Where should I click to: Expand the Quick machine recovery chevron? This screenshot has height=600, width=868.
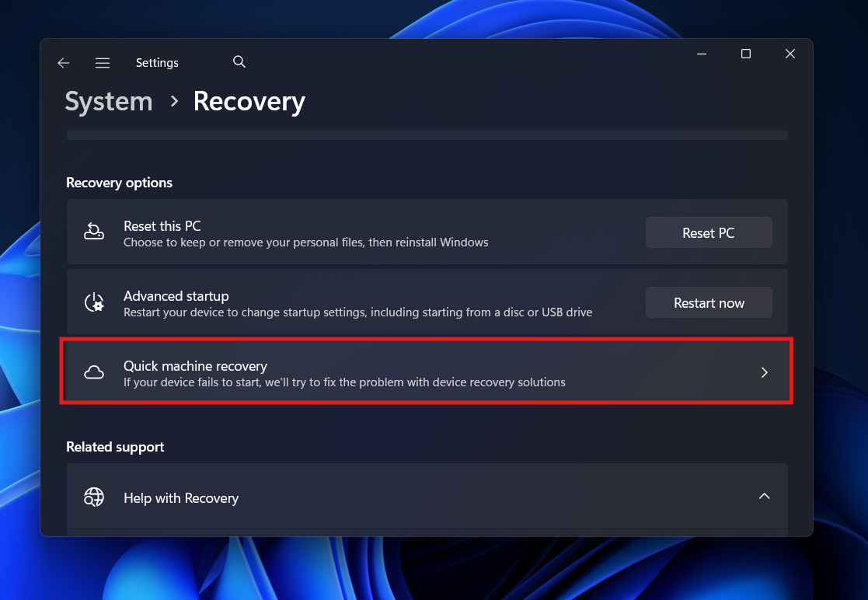(764, 372)
